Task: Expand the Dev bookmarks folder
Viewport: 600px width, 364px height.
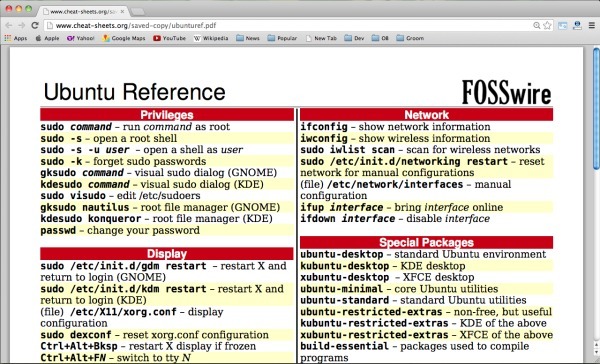Action: (x=354, y=38)
